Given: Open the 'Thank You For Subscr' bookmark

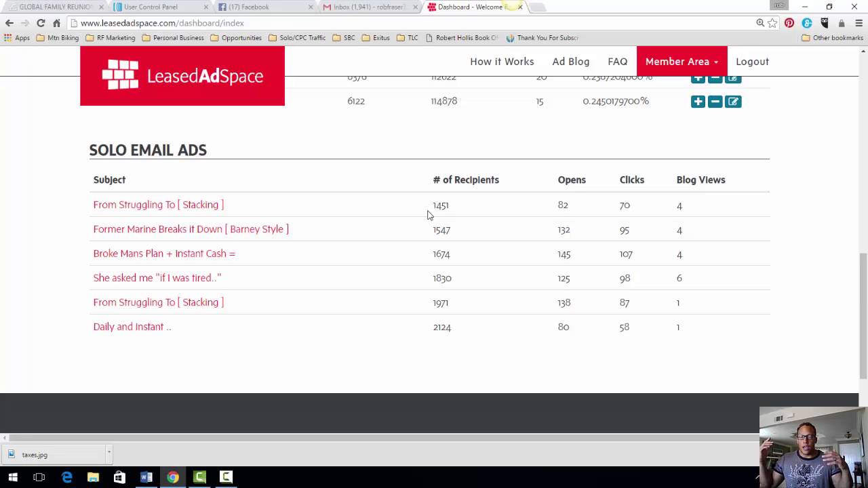Looking at the screenshot, I should 542,38.
